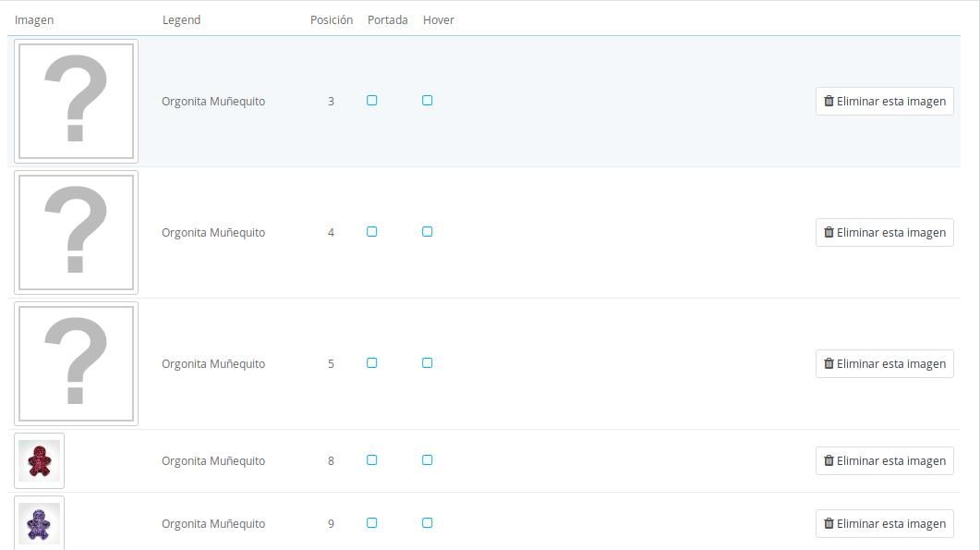Viewport: 980px width, 550px height.
Task: Toggle Hover checkbox in position 8 row
Action: (428, 460)
